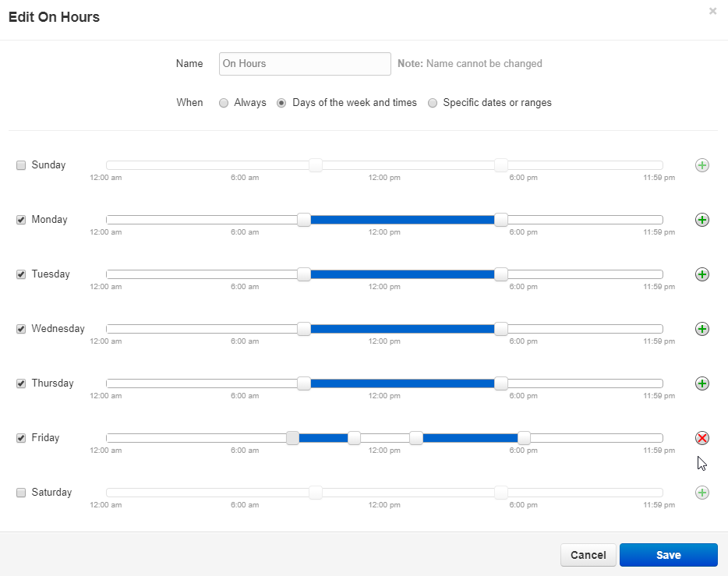Image resolution: width=728 pixels, height=576 pixels.
Task: Uncheck the Monday checkbox
Action: (21, 220)
